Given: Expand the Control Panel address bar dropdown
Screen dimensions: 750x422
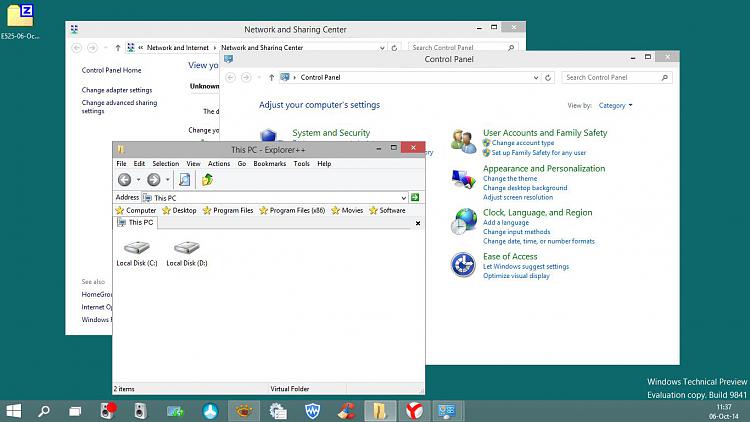Looking at the screenshot, I should (x=536, y=78).
